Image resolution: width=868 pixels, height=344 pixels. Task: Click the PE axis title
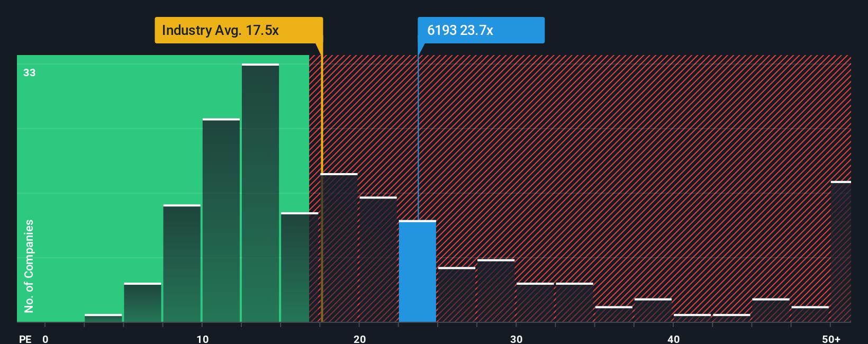(25, 339)
